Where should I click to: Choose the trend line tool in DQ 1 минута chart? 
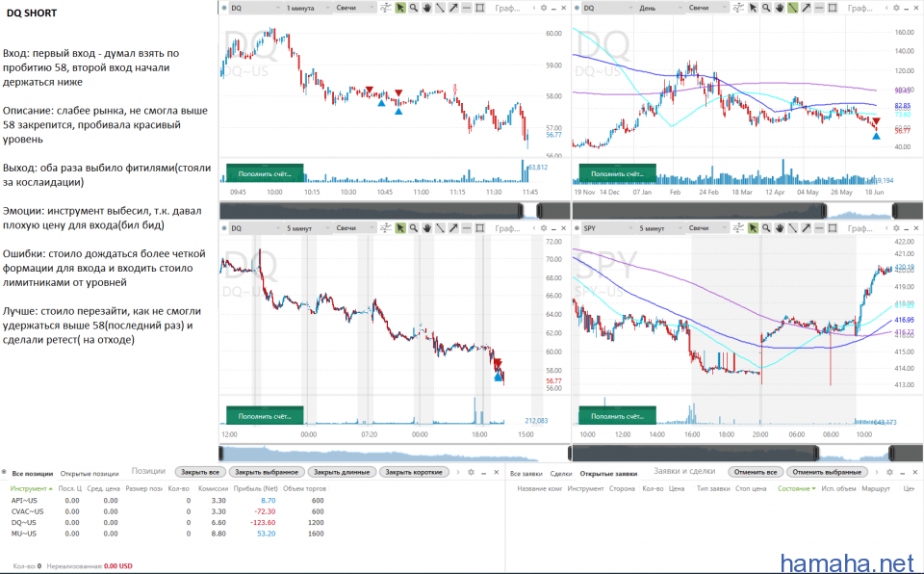point(440,8)
